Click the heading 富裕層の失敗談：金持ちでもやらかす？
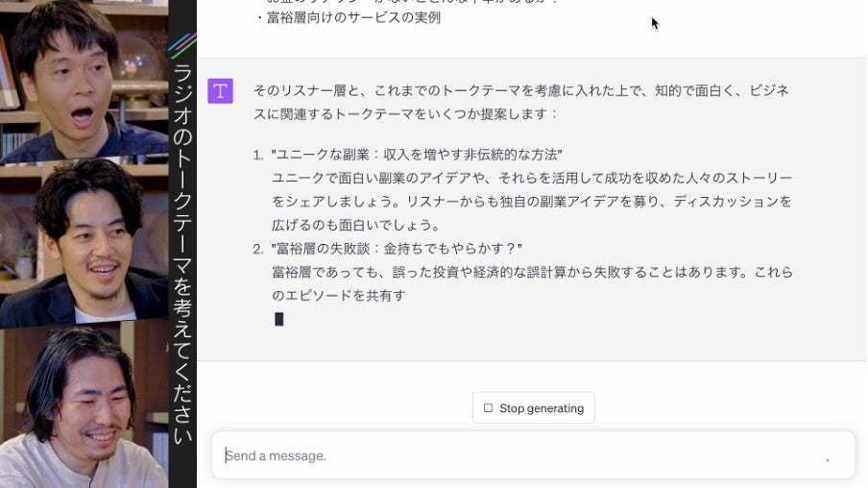 tap(397, 249)
